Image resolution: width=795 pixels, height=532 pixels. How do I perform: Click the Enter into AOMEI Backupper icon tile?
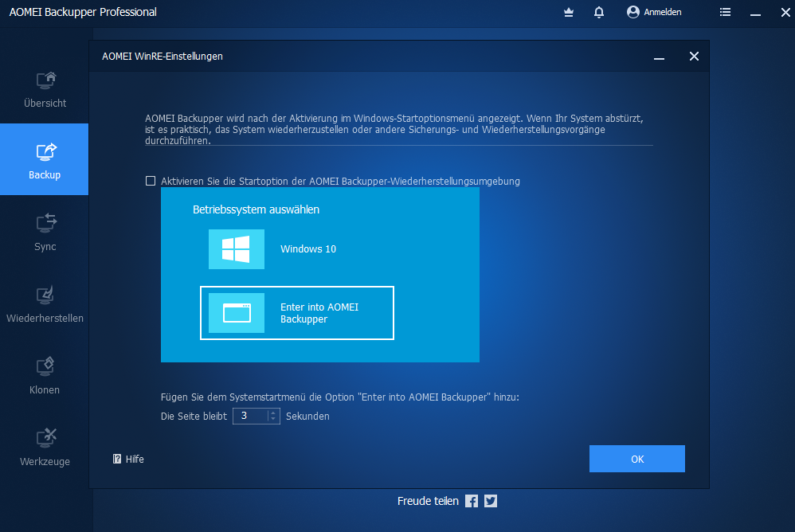click(237, 313)
